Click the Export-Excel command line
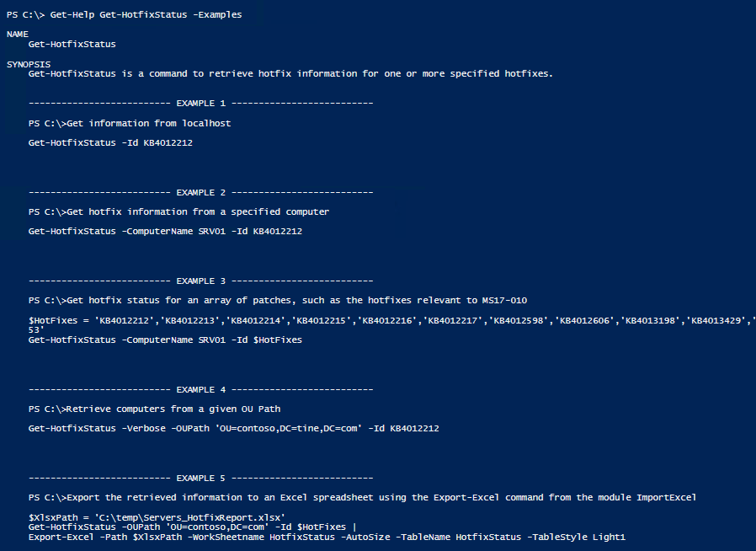The image size is (756, 551). (x=327, y=537)
